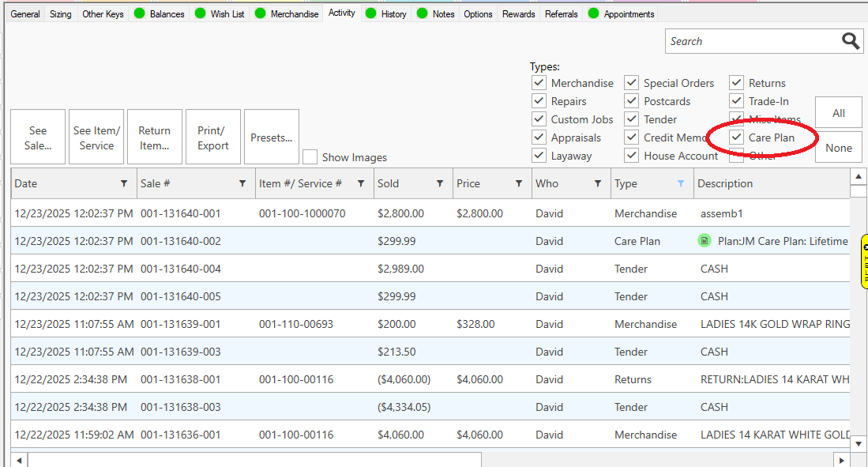Open the Sale # column filter icon
The height and width of the screenshot is (467, 868).
pos(242,183)
